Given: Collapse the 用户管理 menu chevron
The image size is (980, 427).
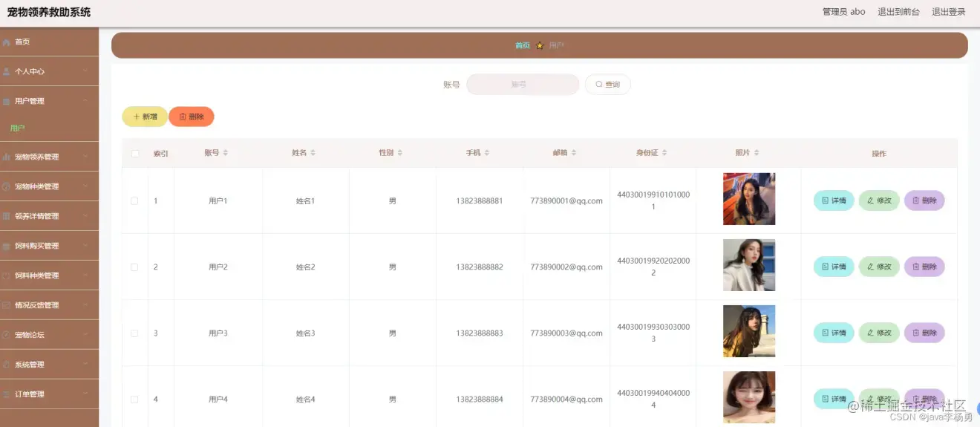Looking at the screenshot, I should coord(85,101).
